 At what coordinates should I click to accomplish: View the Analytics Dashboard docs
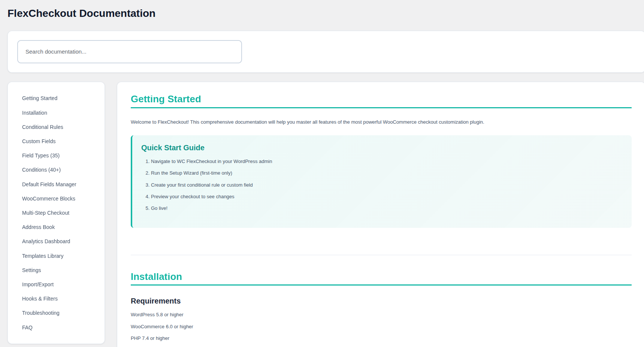pyautogui.click(x=46, y=241)
